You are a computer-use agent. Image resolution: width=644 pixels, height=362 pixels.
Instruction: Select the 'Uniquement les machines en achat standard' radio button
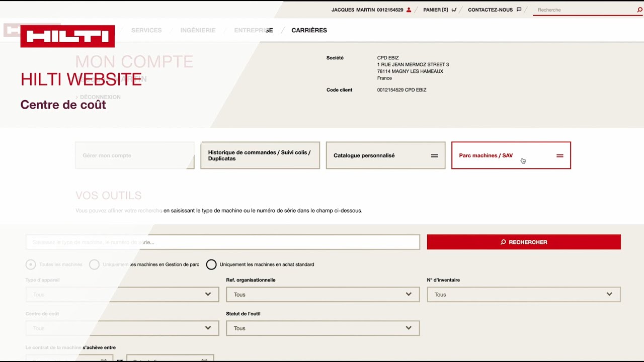pos(211,264)
